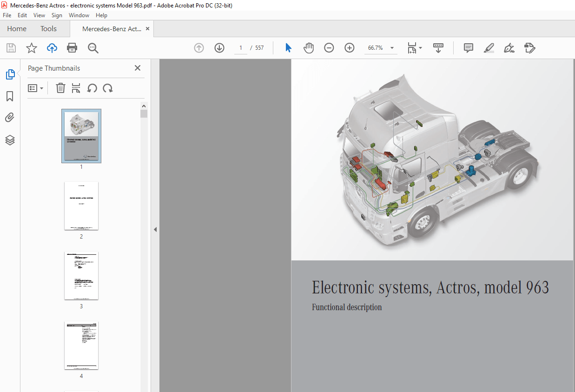
Task: Switch to continuous scrolling page mode
Action: coord(438,48)
